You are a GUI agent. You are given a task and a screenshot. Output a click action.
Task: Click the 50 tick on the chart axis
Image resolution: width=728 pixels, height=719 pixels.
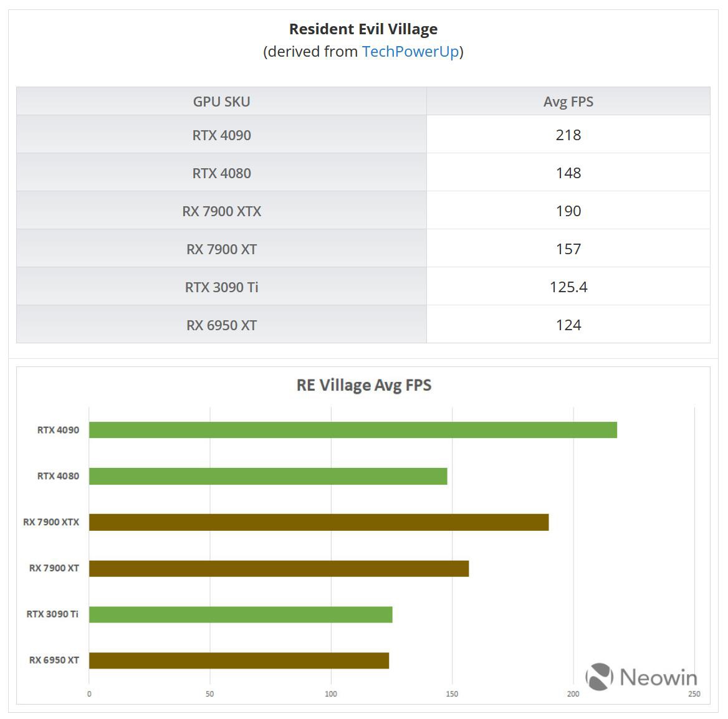point(210,694)
